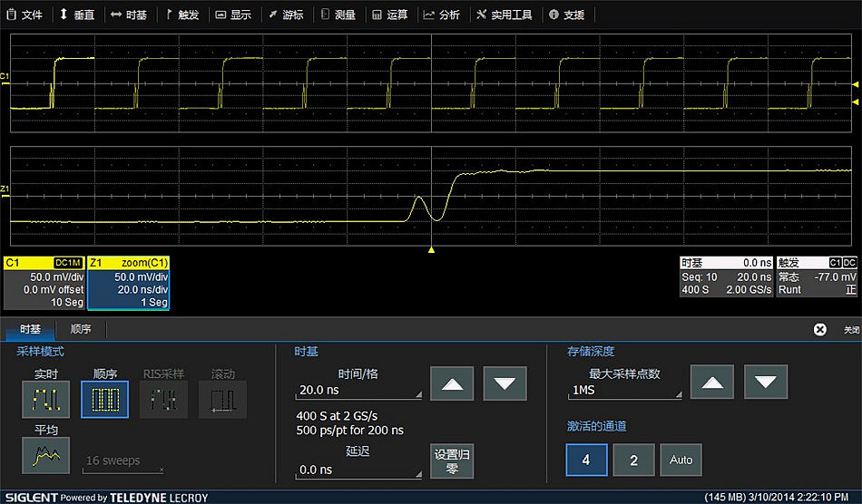Viewport: 862px width, 504px height.
Task: Set active channels to 2
Action: tap(633, 460)
